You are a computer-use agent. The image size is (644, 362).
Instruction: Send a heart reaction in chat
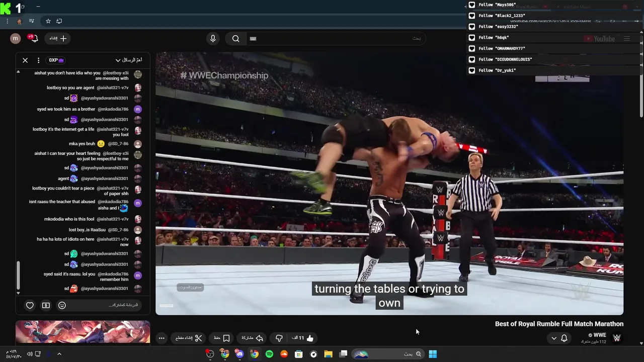coord(30,305)
